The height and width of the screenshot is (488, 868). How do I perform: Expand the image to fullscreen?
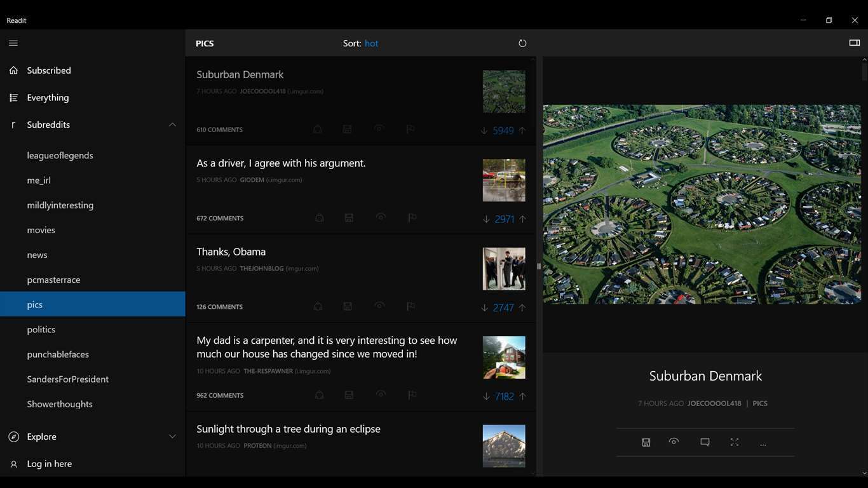tap(735, 442)
